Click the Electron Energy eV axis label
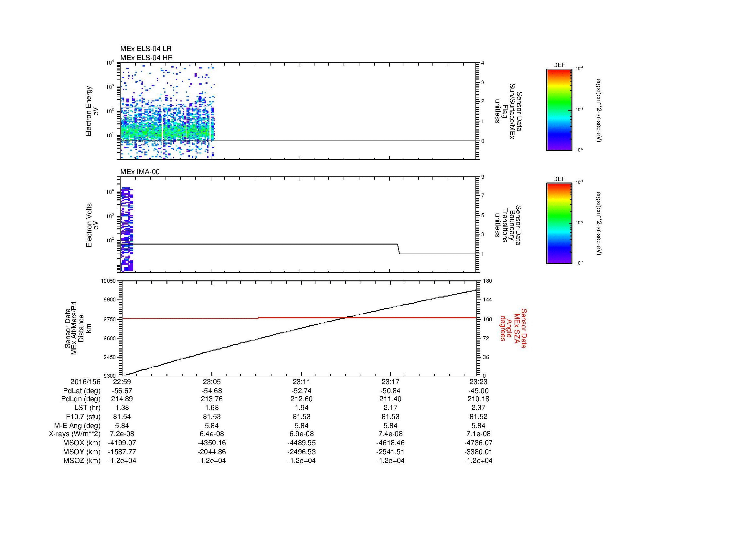This screenshot has width=756, height=534. coord(92,111)
